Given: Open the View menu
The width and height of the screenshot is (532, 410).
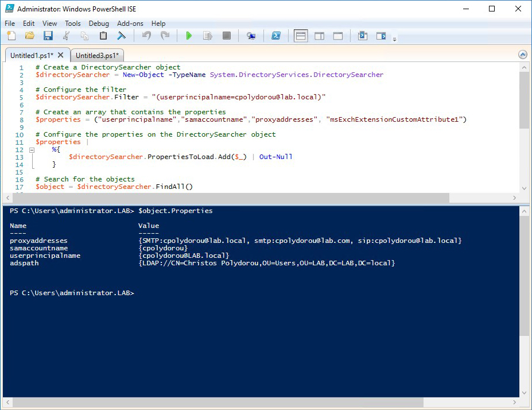Looking at the screenshot, I should point(49,24).
